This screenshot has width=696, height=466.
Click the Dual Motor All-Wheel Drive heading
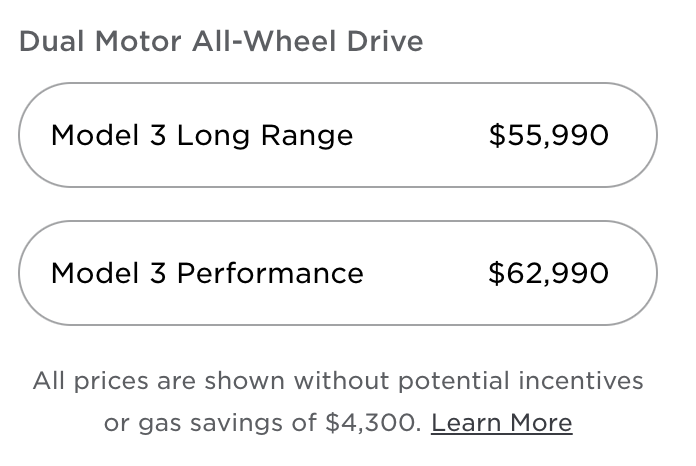click(221, 42)
